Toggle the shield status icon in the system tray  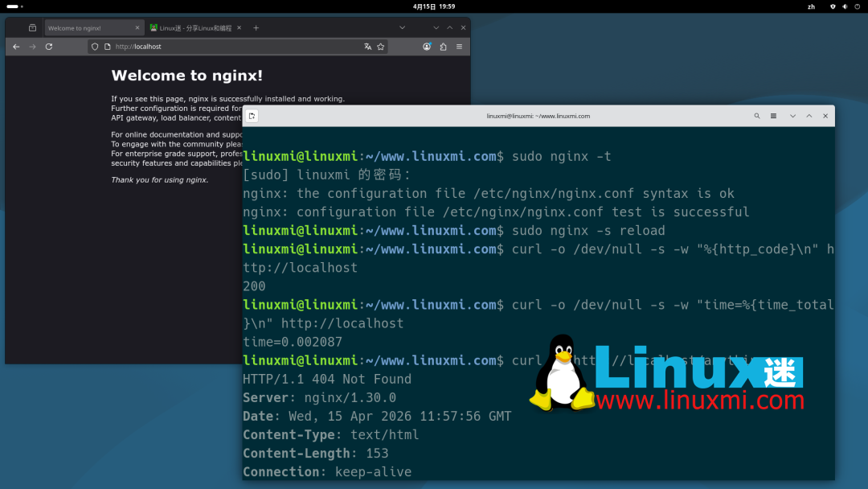833,6
